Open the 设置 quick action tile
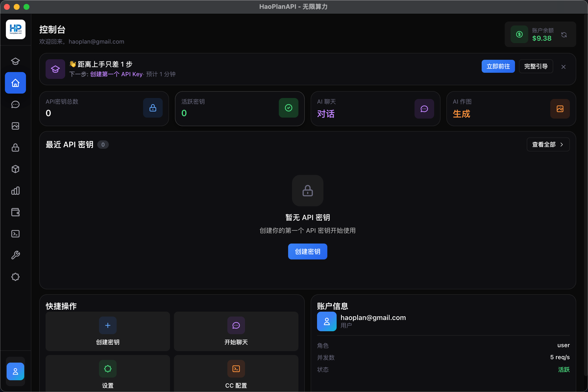The image size is (588, 392). 108,373
